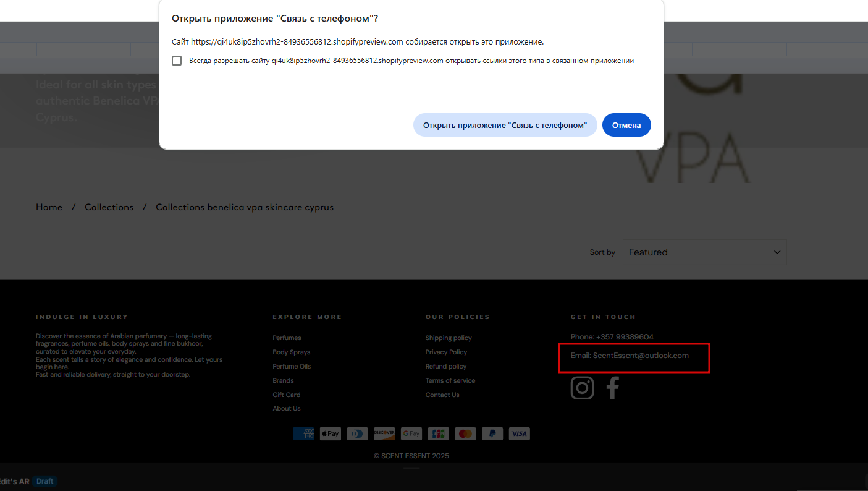
Task: Click the Diners Club payment icon
Action: point(357,434)
